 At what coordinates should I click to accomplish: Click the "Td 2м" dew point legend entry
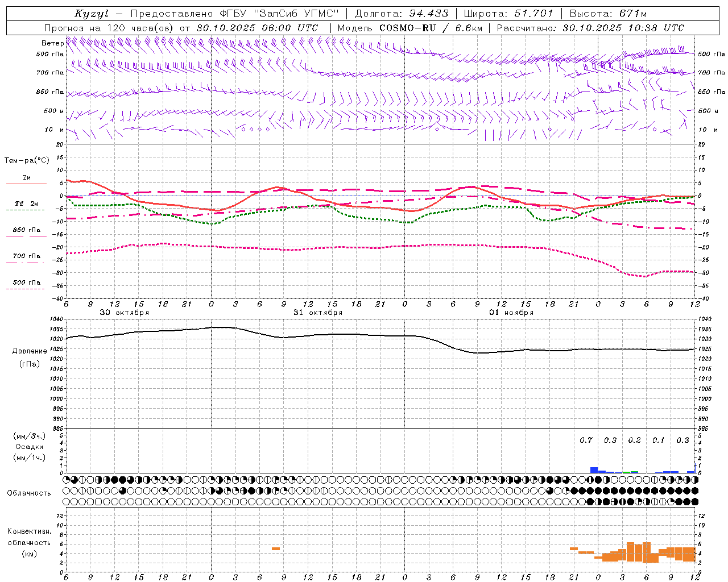27,203
